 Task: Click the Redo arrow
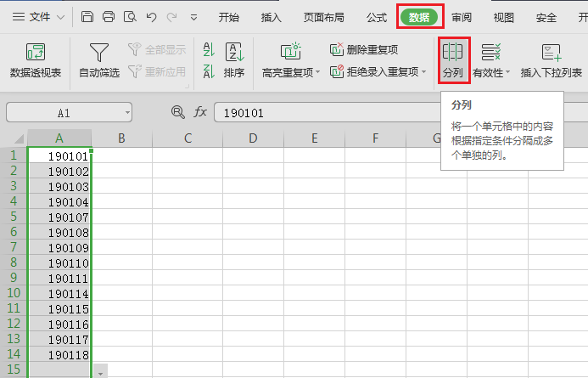tap(171, 17)
